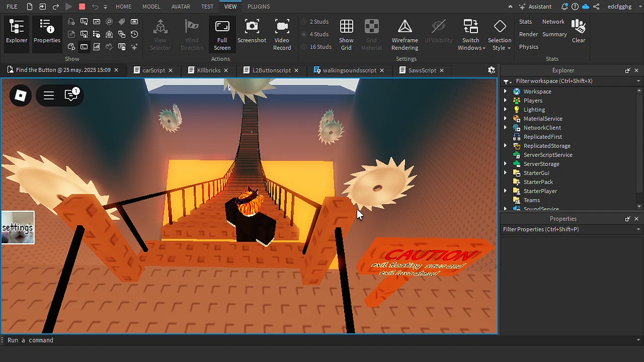Toggle Show Grid in ribbon
The image size is (644, 362).
point(347,32)
